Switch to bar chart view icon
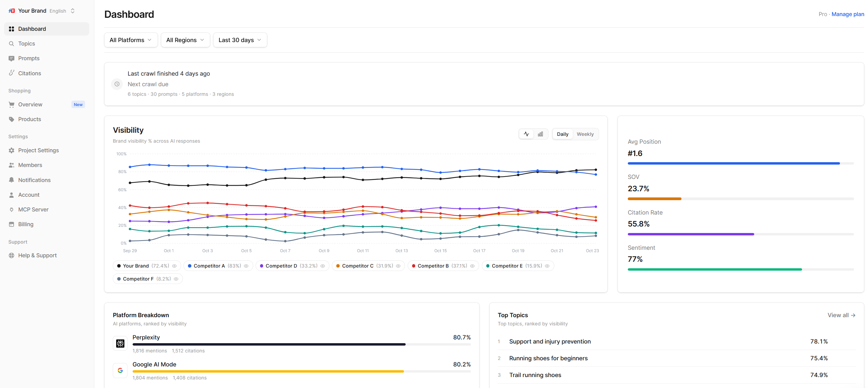The width and height of the screenshot is (868, 388). (540, 134)
